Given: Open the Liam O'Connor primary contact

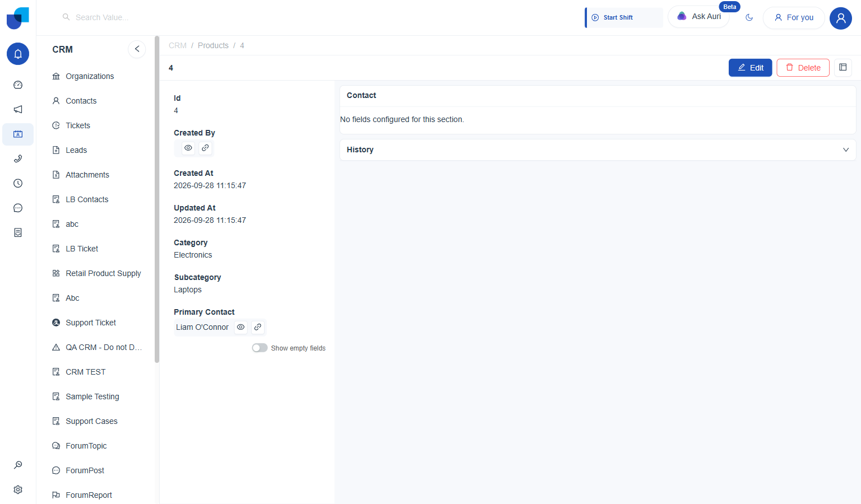Looking at the screenshot, I should pyautogui.click(x=202, y=327).
